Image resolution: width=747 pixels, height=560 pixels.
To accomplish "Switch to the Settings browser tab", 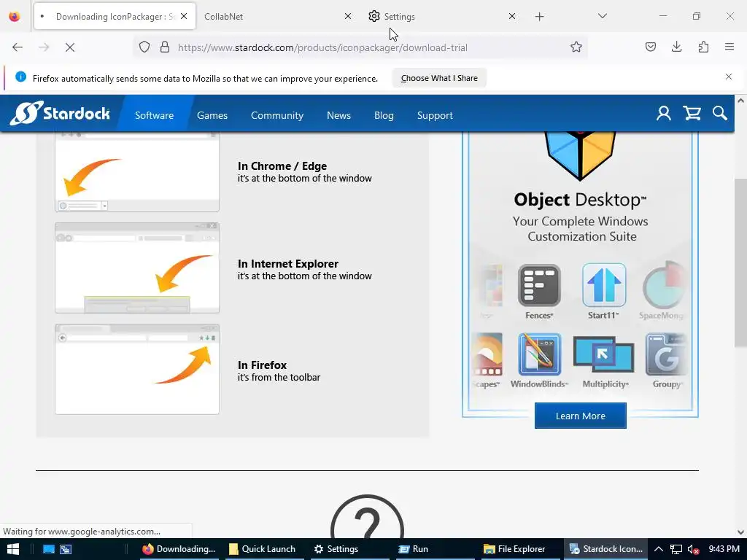I will [442, 16].
